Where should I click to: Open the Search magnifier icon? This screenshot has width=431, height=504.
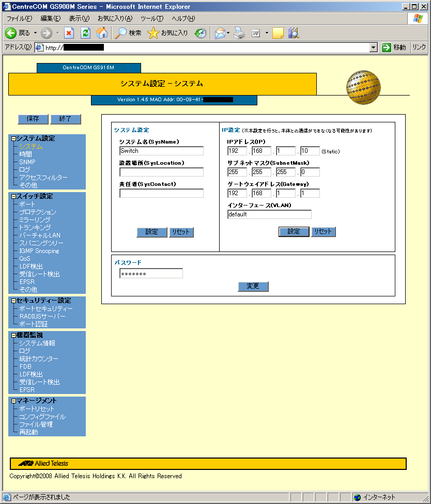click(120, 33)
